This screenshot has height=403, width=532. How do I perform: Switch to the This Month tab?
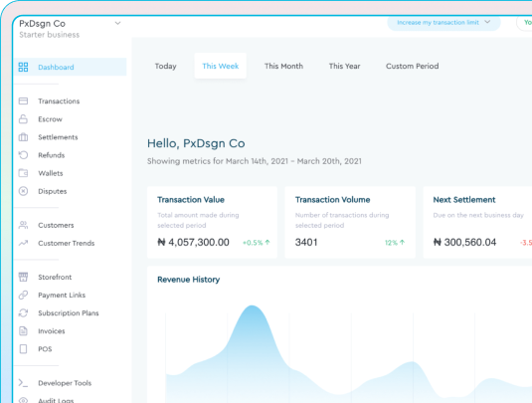coord(283,66)
